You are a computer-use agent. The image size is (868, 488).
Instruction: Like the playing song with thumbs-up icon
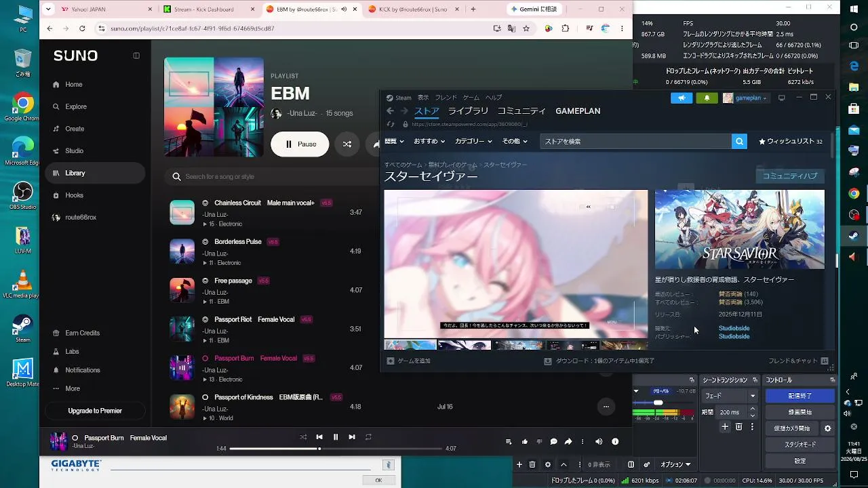525,442
